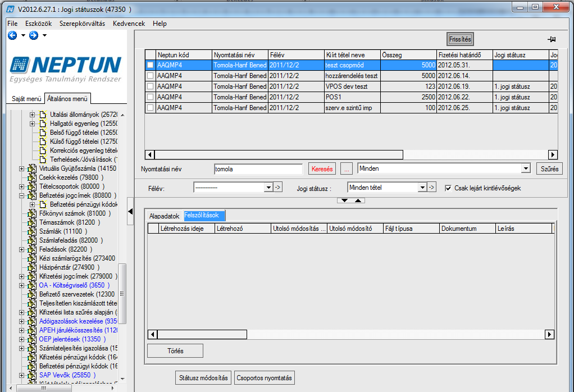The height and width of the screenshot is (392, 574).
Task: Click the Szűrés button
Action: pos(549,168)
